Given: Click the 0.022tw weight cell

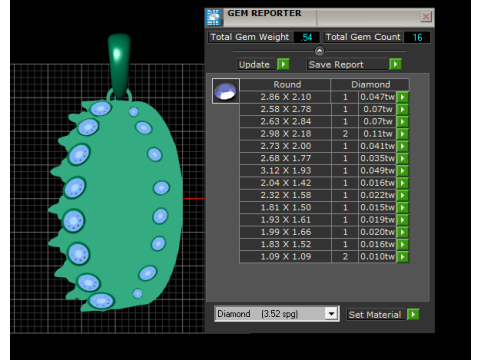Looking at the screenshot, I should coord(377,195).
